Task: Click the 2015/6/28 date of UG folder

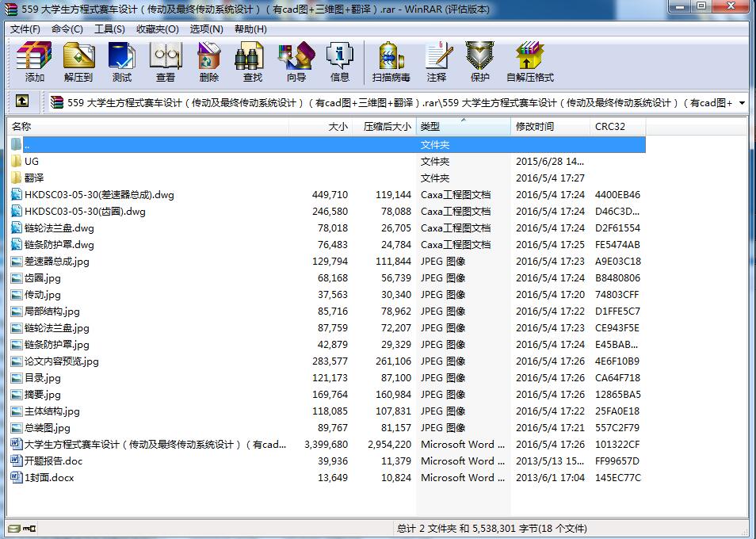Action: [x=550, y=161]
